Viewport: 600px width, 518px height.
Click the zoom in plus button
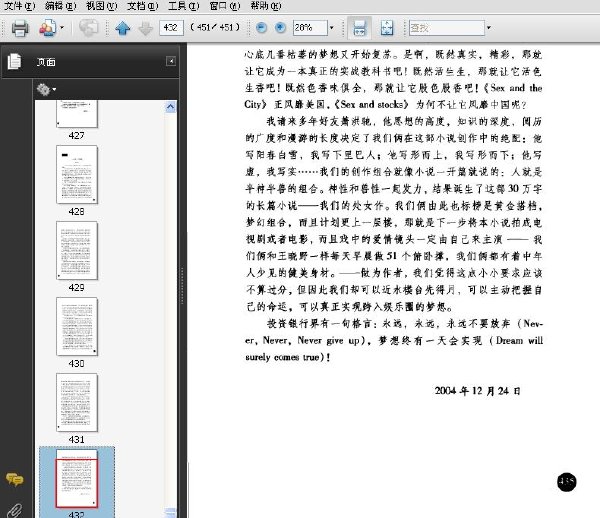280,29
